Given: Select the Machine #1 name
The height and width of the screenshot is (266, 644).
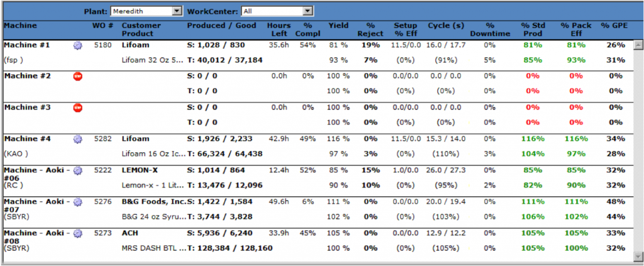Looking at the screenshot, I should pos(26,45).
